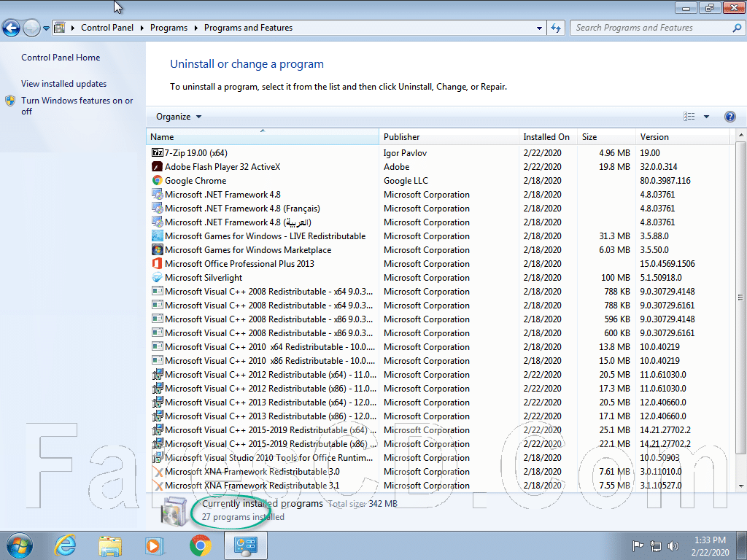Click the 15.0.4569.1506 version cell
Screen dimensions: 747x560
click(x=667, y=264)
